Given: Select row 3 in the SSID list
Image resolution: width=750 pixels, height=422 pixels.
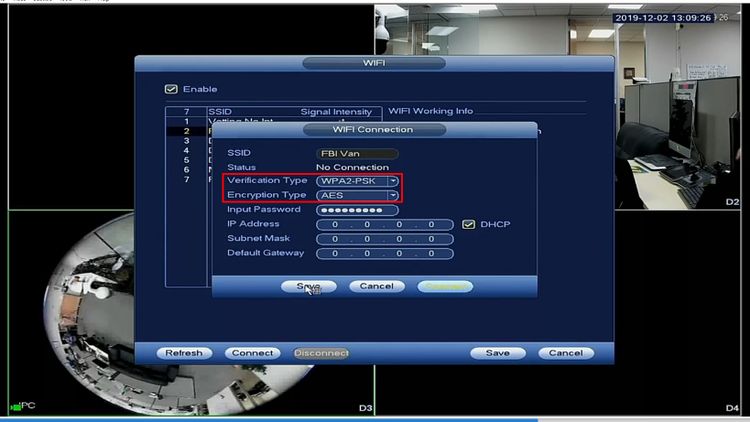Looking at the screenshot, I should point(189,141).
